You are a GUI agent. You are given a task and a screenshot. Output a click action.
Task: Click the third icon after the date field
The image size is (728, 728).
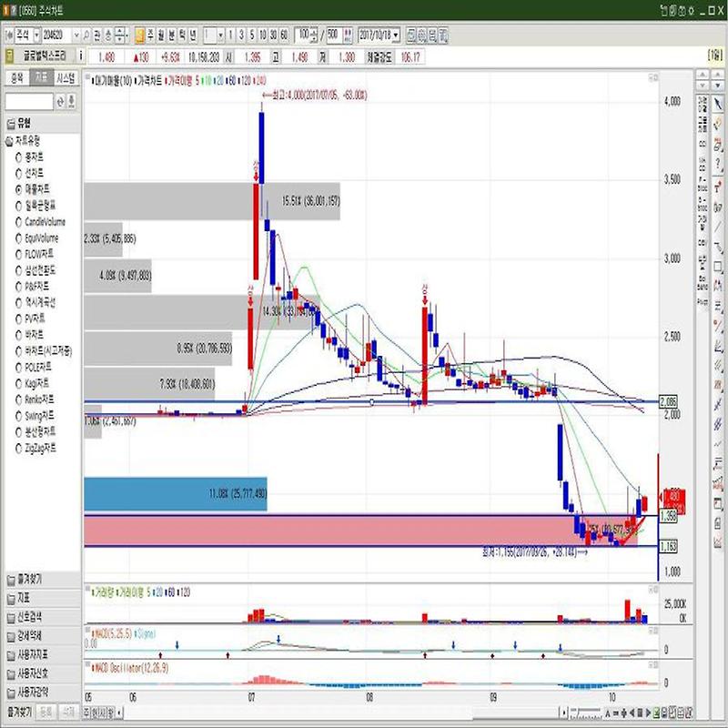(x=432, y=35)
